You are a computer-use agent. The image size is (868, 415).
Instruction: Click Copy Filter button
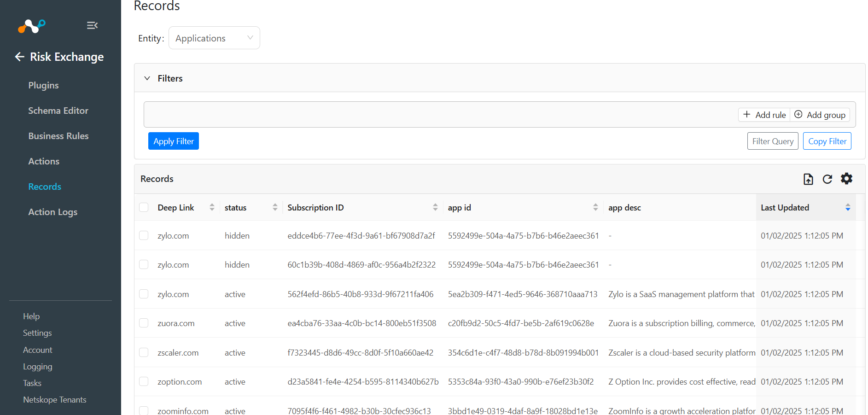pos(827,141)
